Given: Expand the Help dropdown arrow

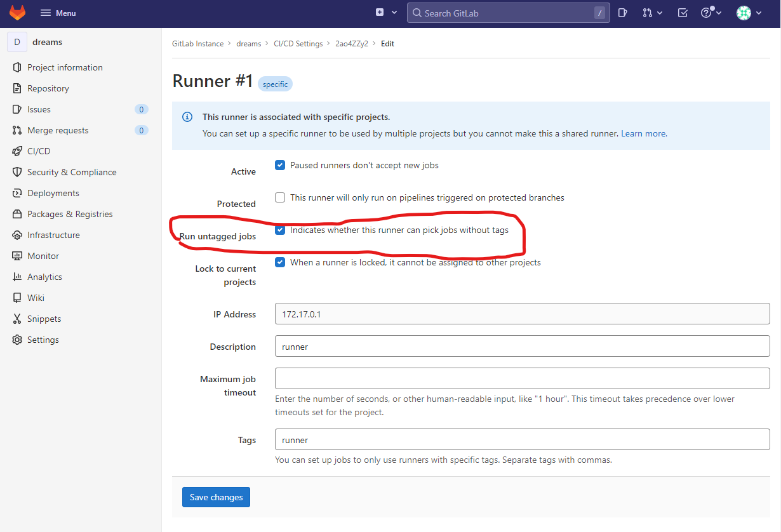Looking at the screenshot, I should point(719,13).
